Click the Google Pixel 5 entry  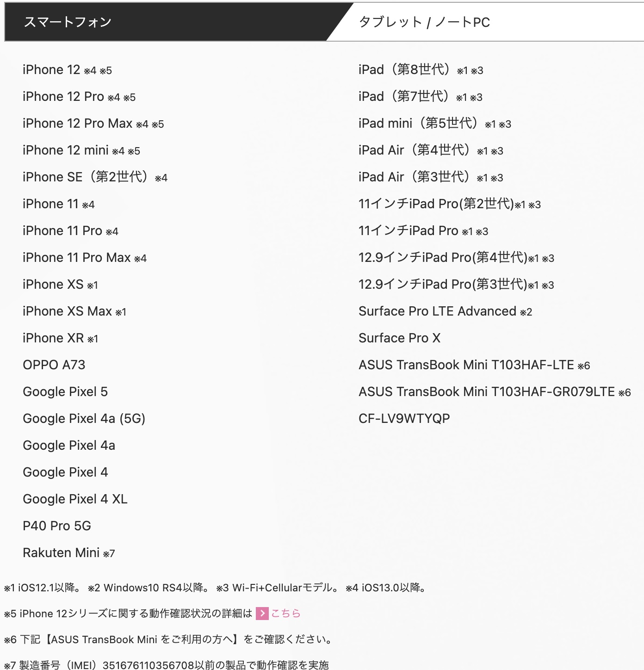[65, 392]
